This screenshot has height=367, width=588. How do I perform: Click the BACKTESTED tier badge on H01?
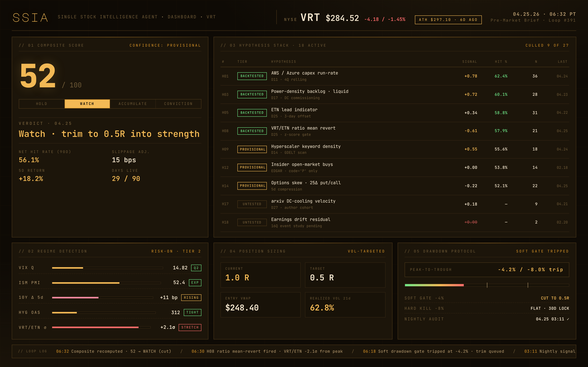coord(252,76)
